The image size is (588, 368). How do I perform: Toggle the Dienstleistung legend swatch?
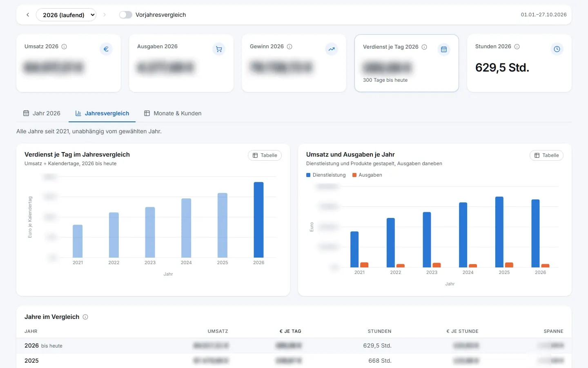coord(308,175)
